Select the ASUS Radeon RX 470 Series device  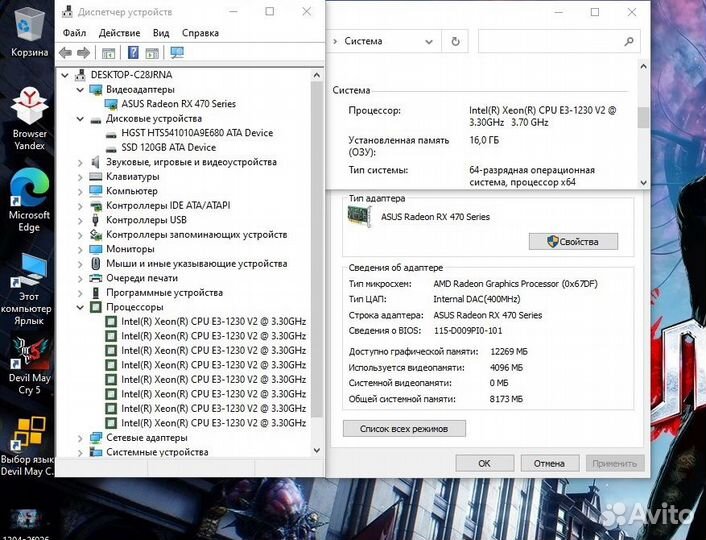(178, 104)
